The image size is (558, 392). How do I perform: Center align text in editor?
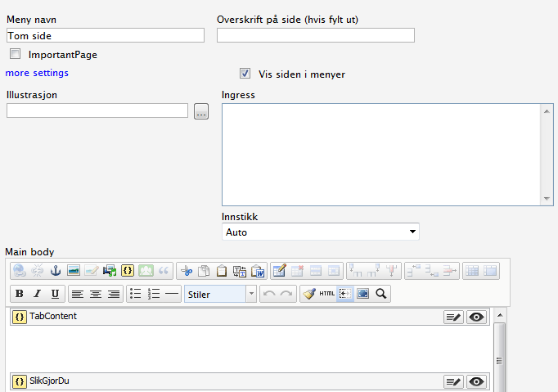tap(96, 294)
